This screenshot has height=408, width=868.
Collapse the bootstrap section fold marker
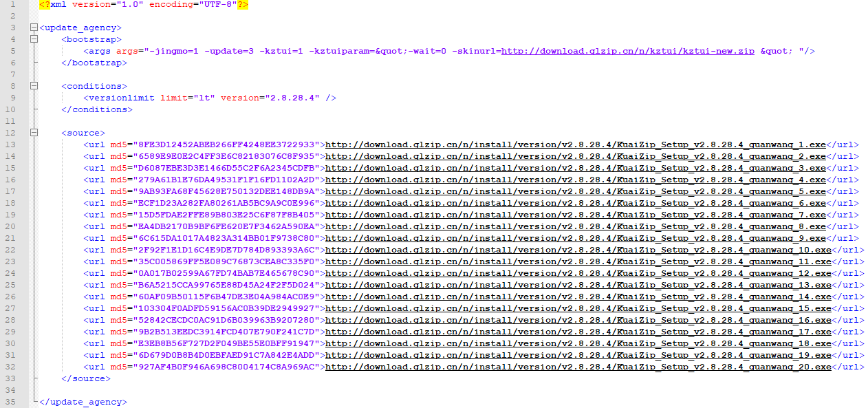tap(34, 40)
